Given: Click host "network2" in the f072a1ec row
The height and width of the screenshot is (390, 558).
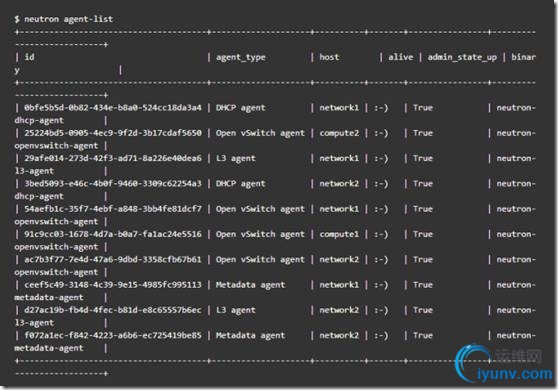Looking at the screenshot, I should click(x=339, y=335).
